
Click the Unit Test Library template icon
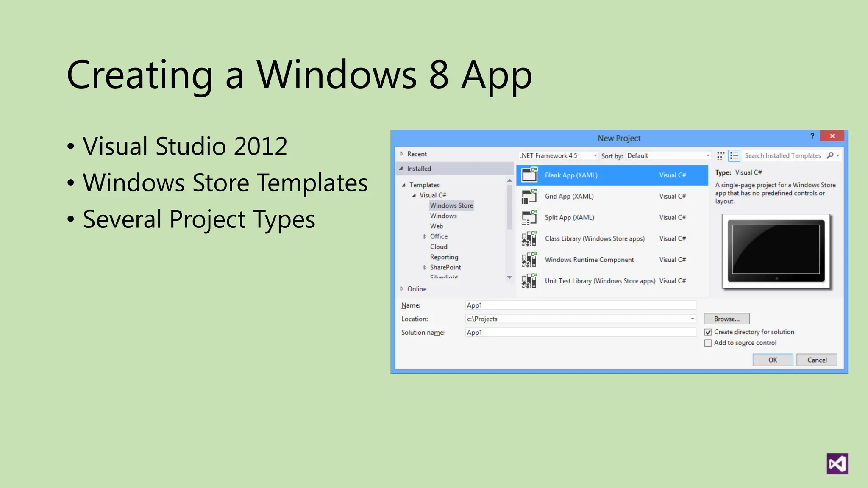pyautogui.click(x=529, y=281)
